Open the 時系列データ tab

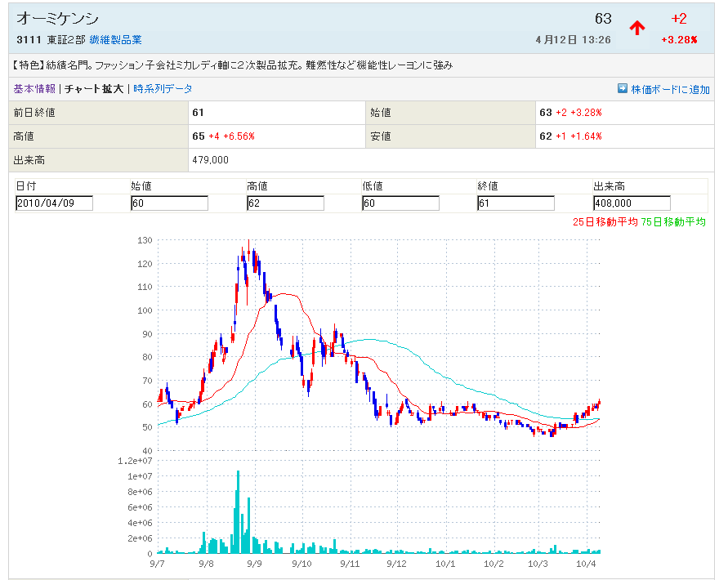click(x=163, y=89)
